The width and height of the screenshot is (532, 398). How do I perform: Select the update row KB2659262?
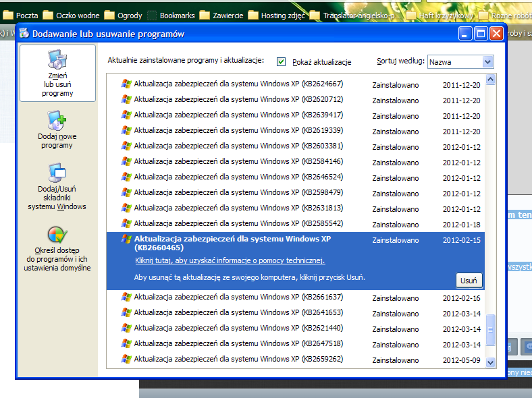(x=296, y=360)
